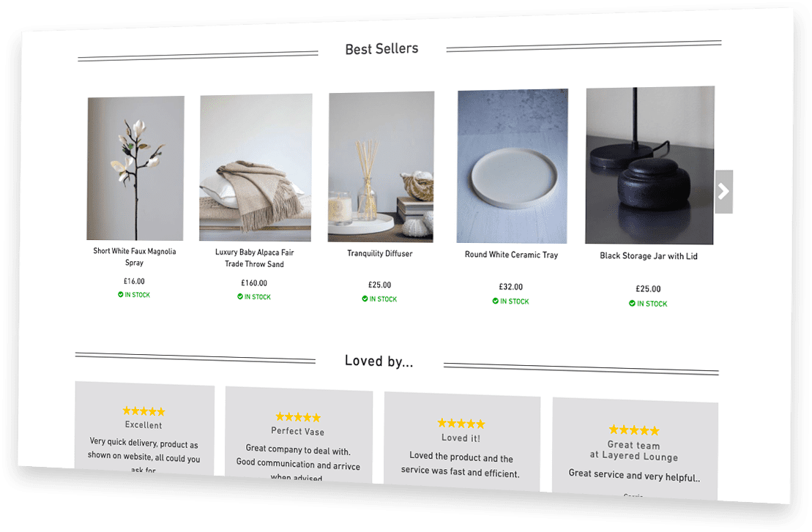Open the Short White Faux Magnolia Spray image
The height and width of the screenshot is (532, 812).
(135, 168)
